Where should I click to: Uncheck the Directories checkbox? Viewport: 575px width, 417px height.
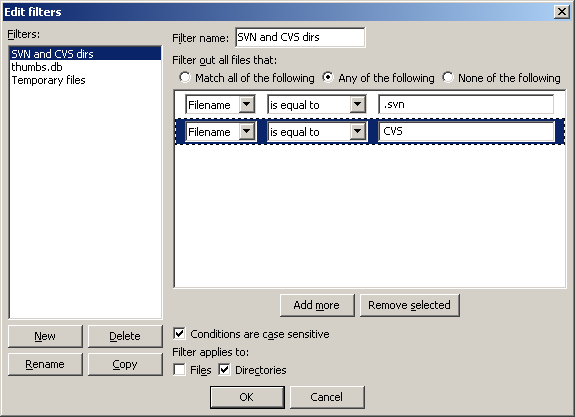224,370
